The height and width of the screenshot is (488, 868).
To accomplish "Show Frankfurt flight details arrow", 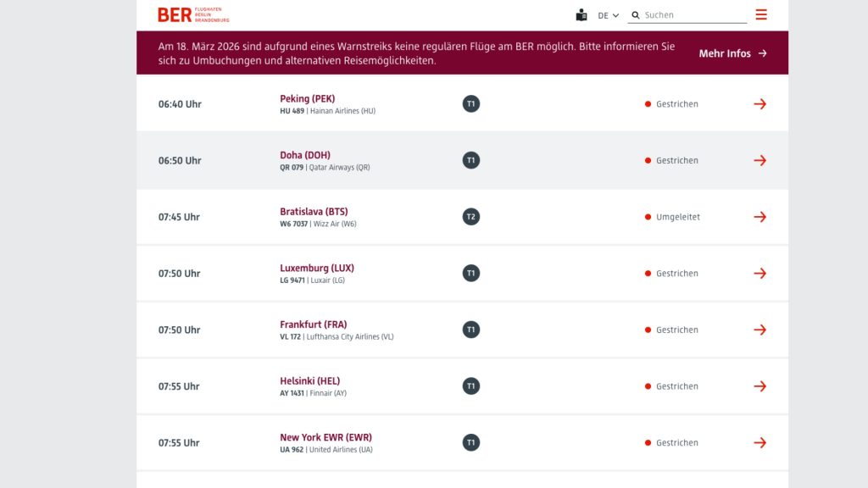I will tap(759, 330).
